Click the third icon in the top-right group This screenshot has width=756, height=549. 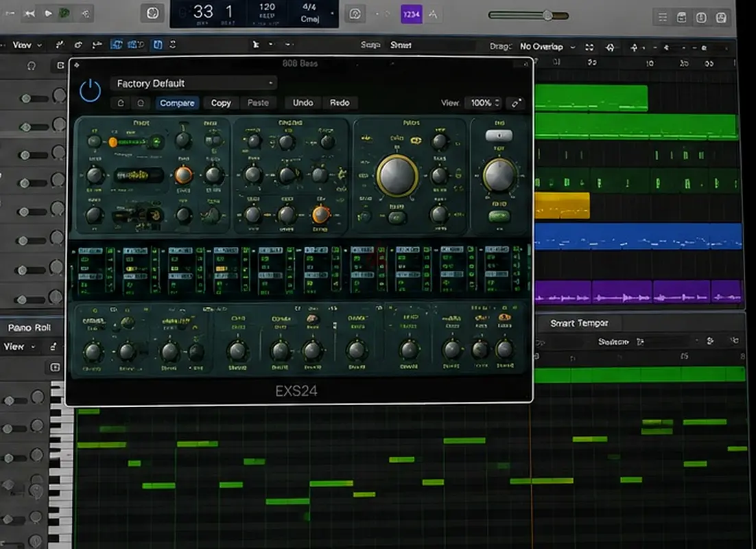pyautogui.click(x=701, y=18)
